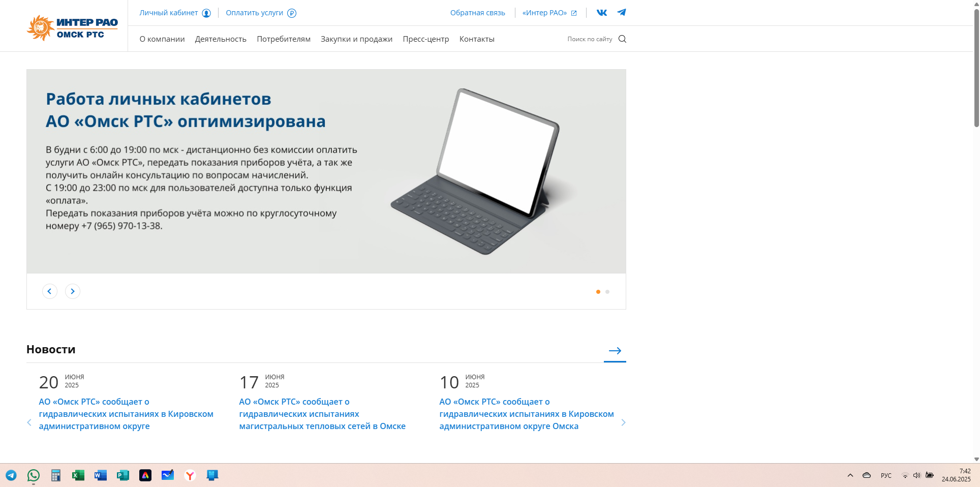Select the second (grey) slide indicator dot
Image resolution: width=980 pixels, height=487 pixels.
point(607,292)
